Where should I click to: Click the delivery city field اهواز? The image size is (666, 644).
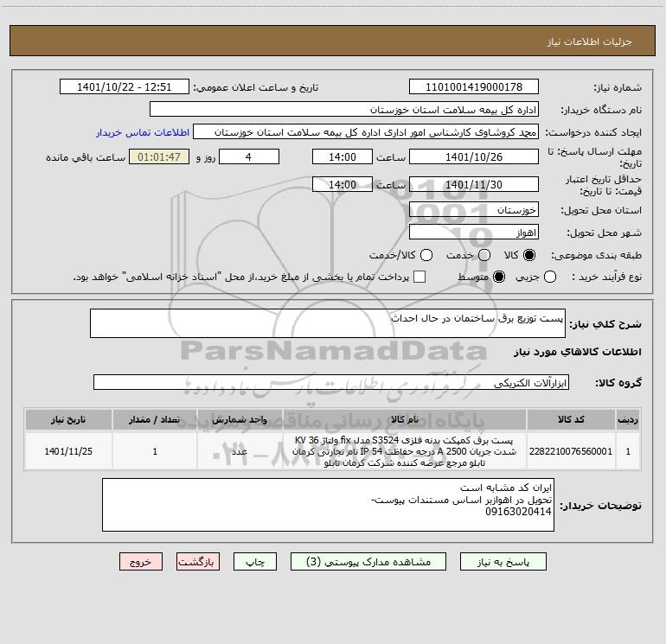(x=474, y=233)
